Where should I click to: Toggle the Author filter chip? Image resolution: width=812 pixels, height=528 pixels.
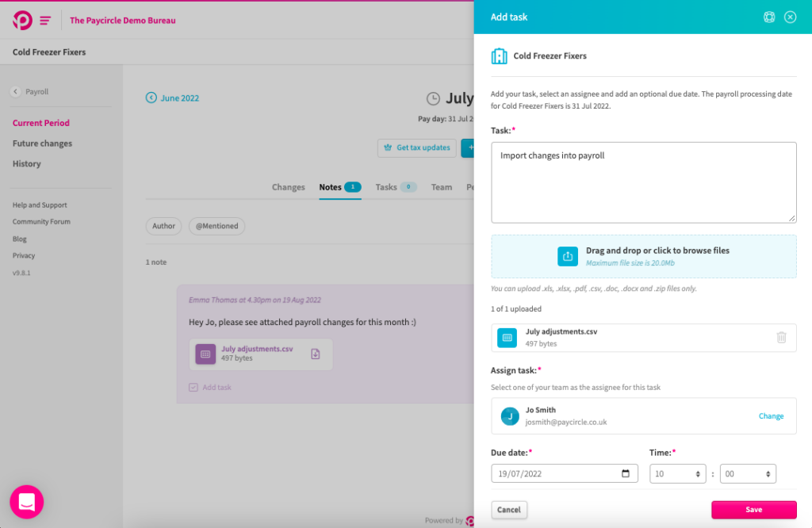pyautogui.click(x=163, y=226)
